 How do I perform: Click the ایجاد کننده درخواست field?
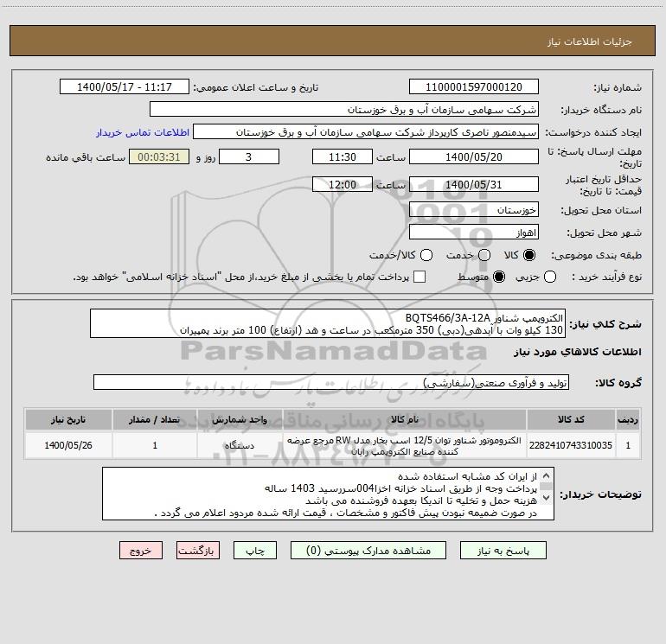tap(366, 132)
